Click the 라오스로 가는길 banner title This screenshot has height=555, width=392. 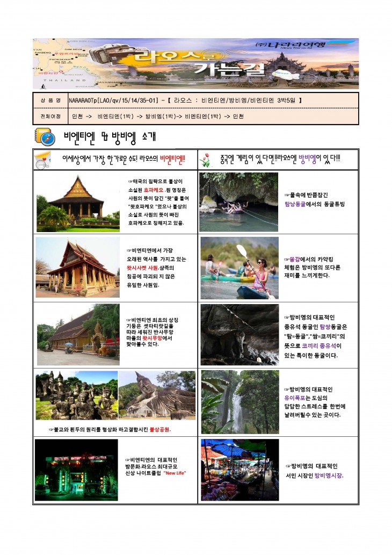click(200, 63)
